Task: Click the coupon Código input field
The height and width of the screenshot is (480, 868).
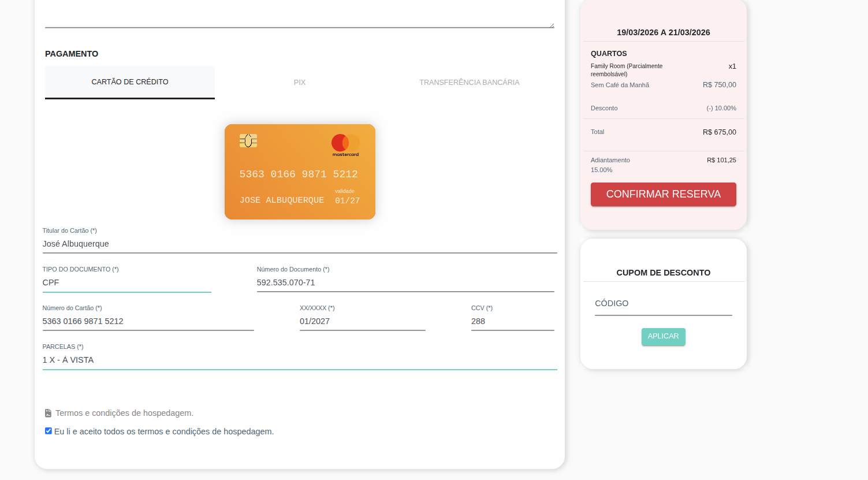Action: pos(663,304)
